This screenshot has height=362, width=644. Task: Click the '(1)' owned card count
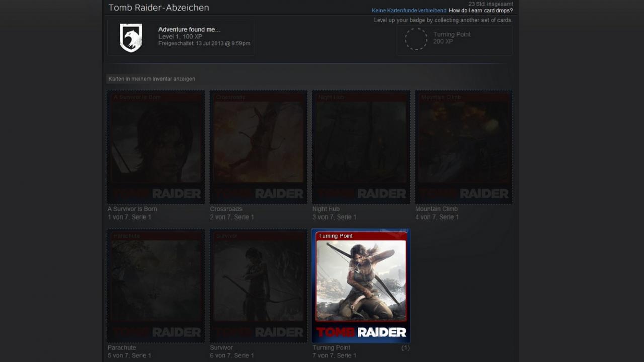tap(406, 348)
